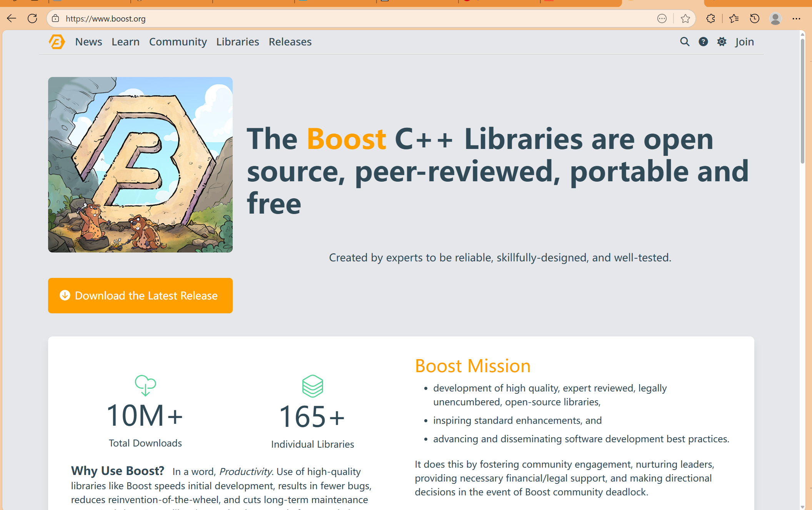Open browser settings and more menu

[x=796, y=18]
